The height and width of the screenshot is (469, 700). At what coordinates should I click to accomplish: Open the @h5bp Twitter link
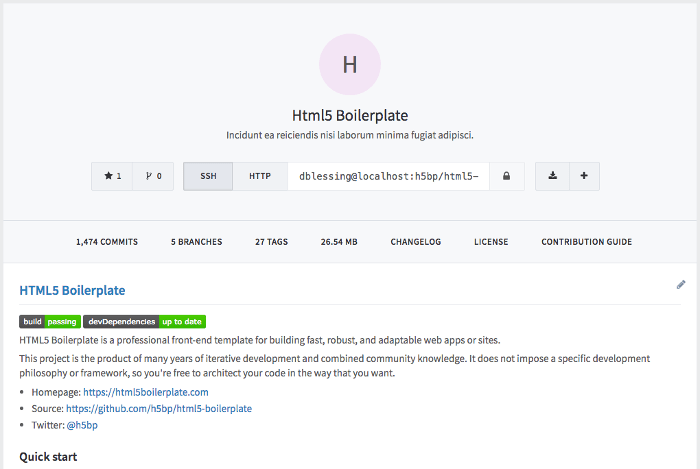pos(82,425)
